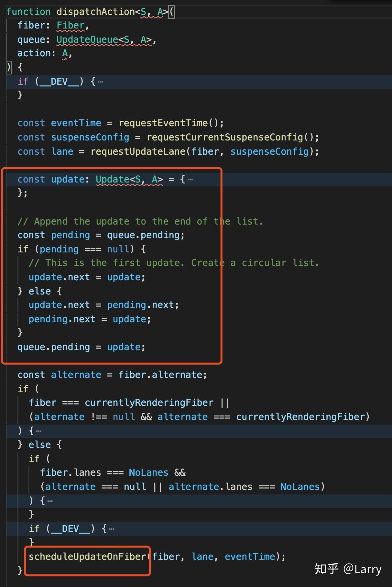Click 'alternate !== null' condition
The height and width of the screenshot is (587, 392).
pos(84,417)
